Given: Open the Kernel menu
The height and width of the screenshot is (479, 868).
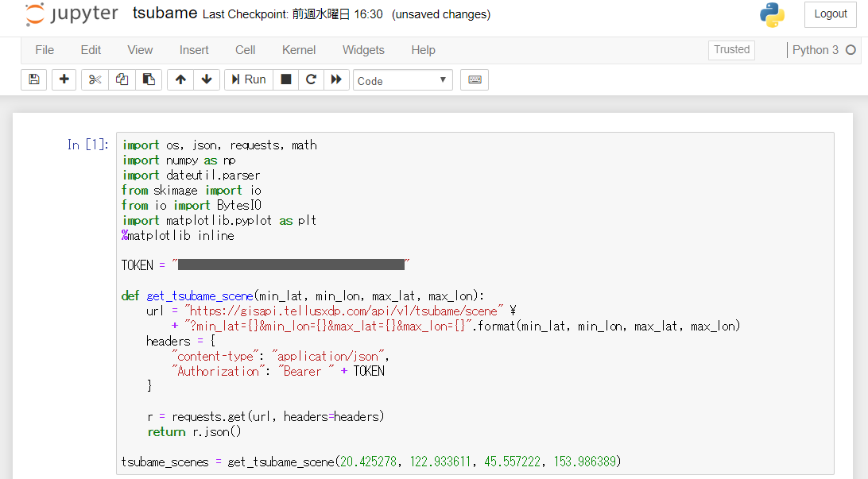Looking at the screenshot, I should (x=299, y=50).
